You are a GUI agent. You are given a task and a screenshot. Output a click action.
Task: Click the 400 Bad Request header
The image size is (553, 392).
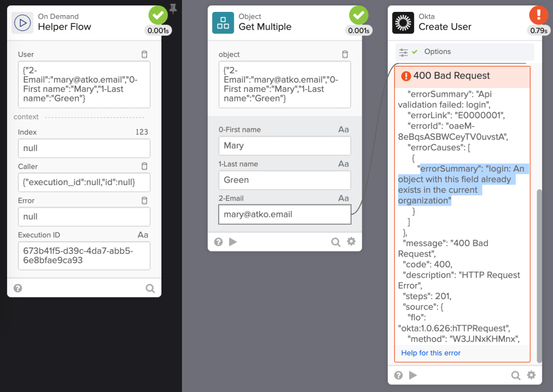pyautogui.click(x=451, y=76)
